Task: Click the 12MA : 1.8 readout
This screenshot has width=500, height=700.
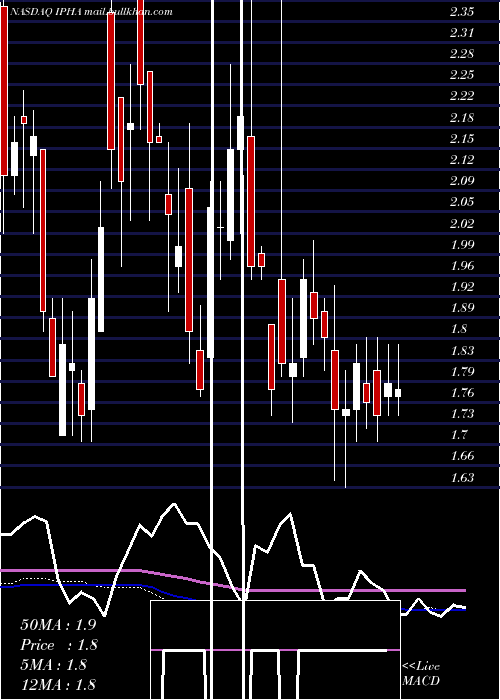Action: (x=58, y=685)
